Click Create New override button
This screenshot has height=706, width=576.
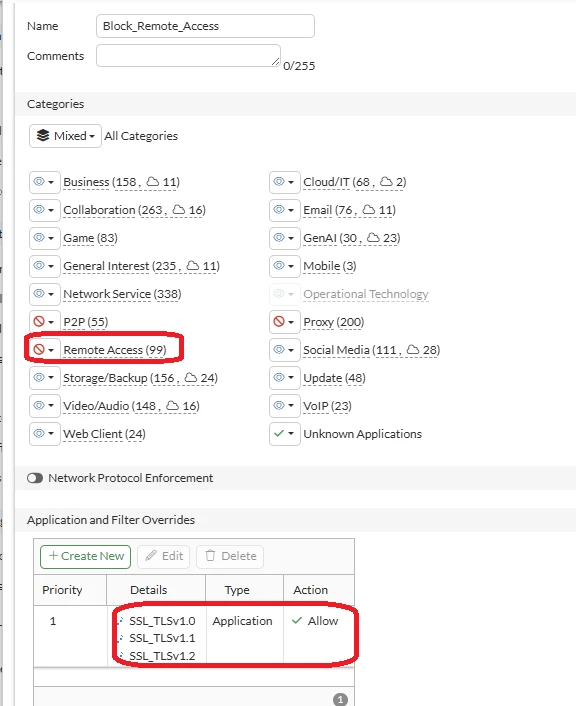pos(86,557)
